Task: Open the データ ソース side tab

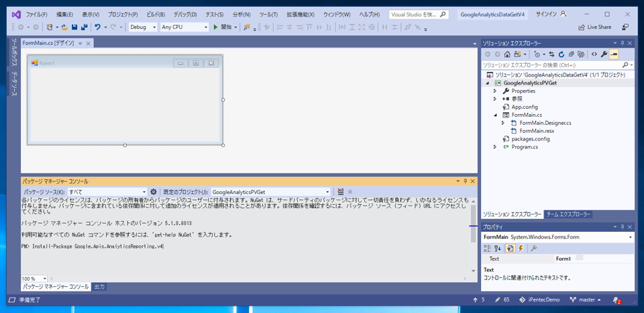Action: click(14, 83)
